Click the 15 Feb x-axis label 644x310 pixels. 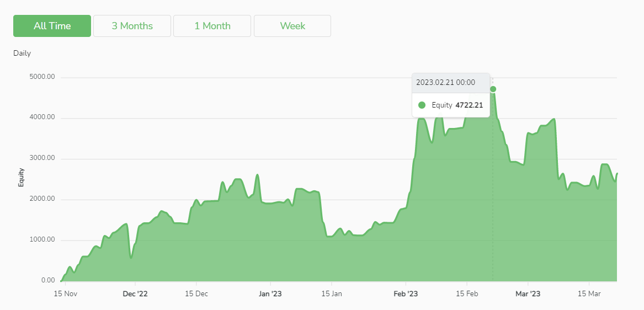tap(466, 294)
